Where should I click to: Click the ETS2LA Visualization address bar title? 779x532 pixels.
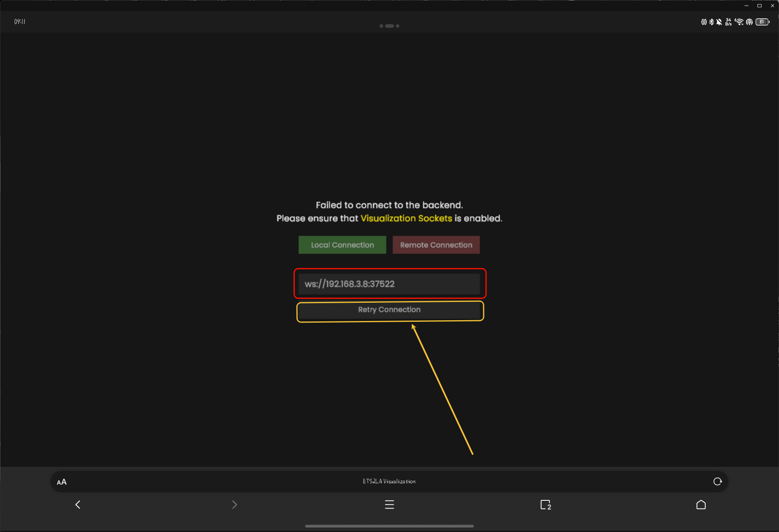[389, 481]
